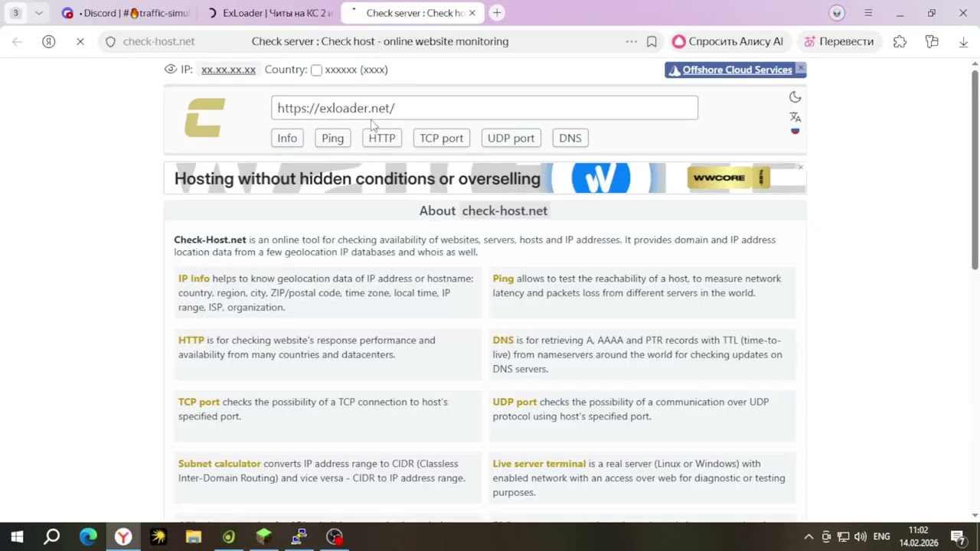
Task: Bookmark this page
Action: [x=652, y=42]
